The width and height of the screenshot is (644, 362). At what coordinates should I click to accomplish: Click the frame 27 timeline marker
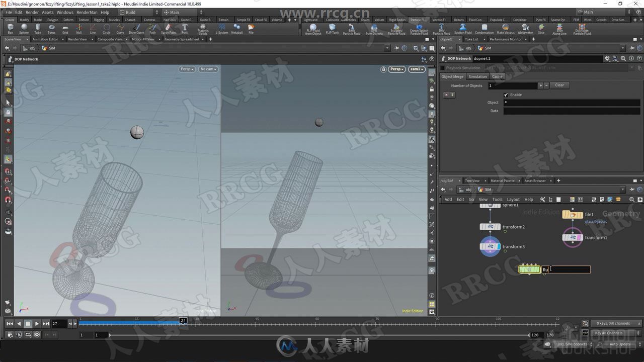[x=183, y=320]
